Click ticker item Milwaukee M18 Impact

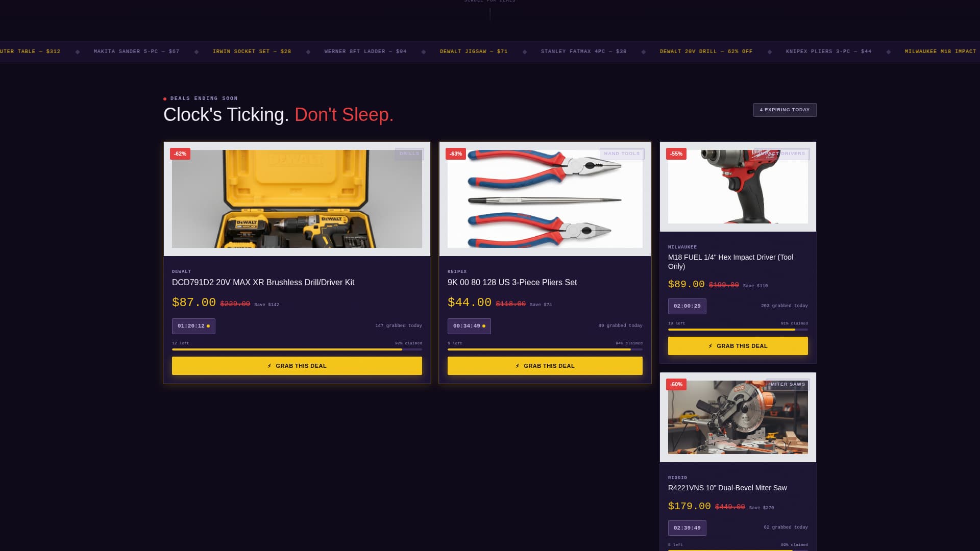pyautogui.click(x=940, y=52)
